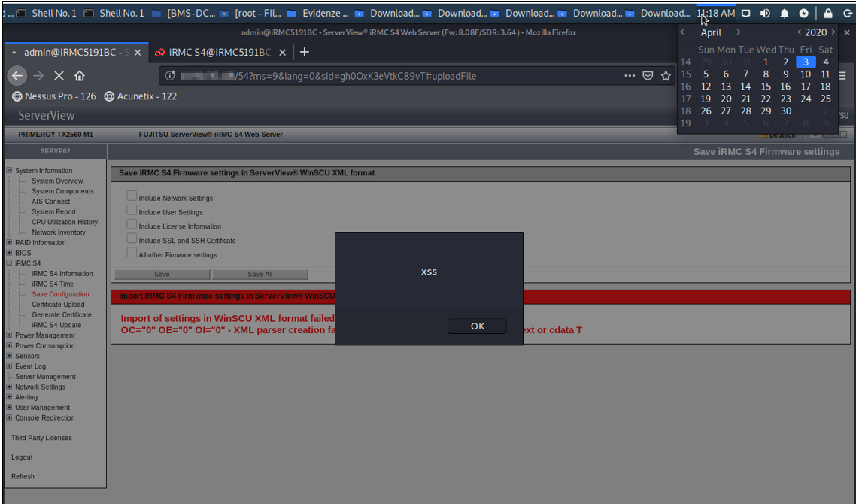Open page actions three-dot menu
Image resolution: width=856 pixels, height=504 pixels.
(630, 76)
